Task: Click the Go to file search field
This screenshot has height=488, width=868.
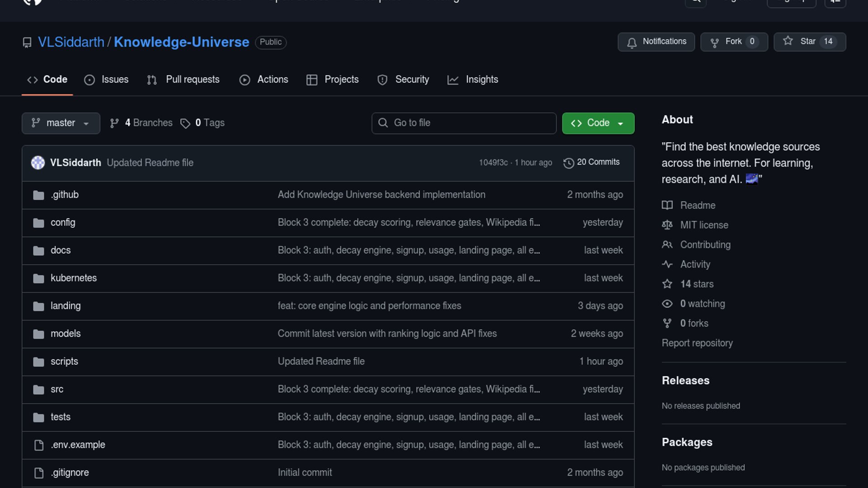Action: click(464, 123)
